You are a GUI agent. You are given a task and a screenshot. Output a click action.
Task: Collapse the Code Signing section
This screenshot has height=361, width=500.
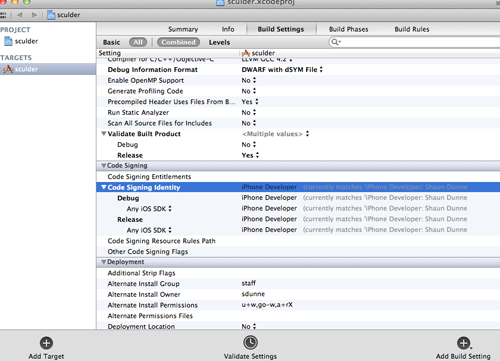(104, 165)
